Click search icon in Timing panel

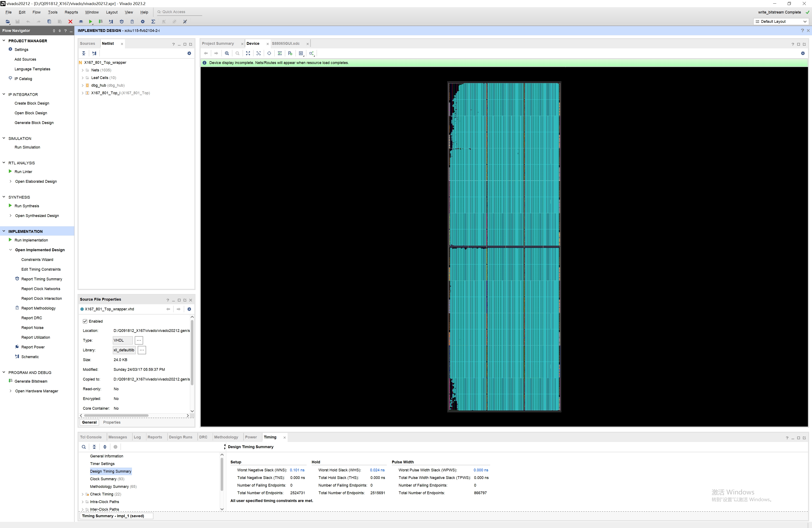pyautogui.click(x=84, y=447)
